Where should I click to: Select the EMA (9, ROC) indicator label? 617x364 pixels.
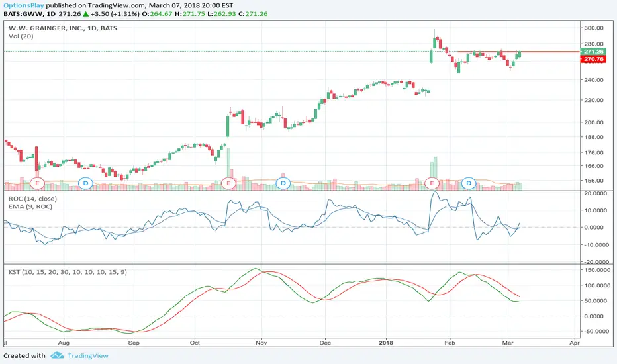[30, 206]
